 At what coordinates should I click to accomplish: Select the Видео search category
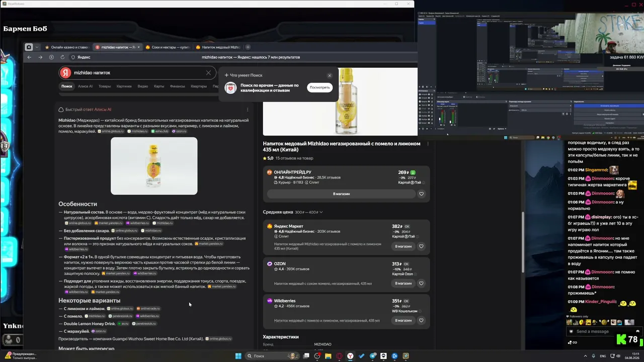coord(143,86)
